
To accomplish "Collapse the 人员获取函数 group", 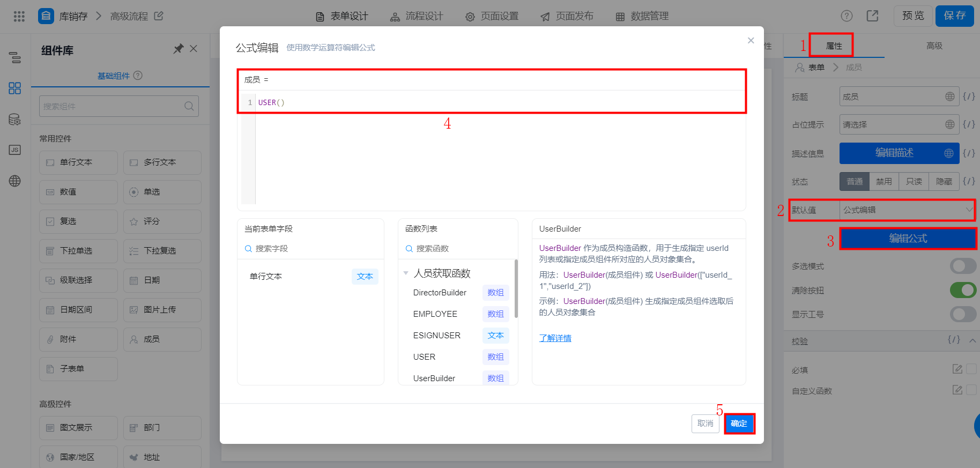I will [406, 273].
